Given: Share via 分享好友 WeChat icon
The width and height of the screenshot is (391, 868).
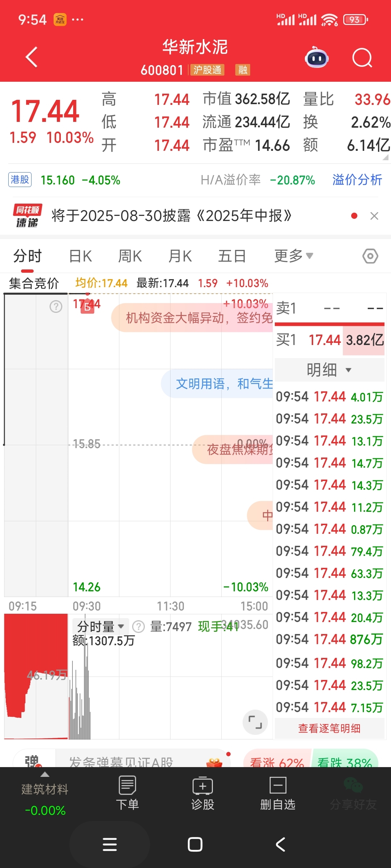Looking at the screenshot, I should [x=353, y=793].
